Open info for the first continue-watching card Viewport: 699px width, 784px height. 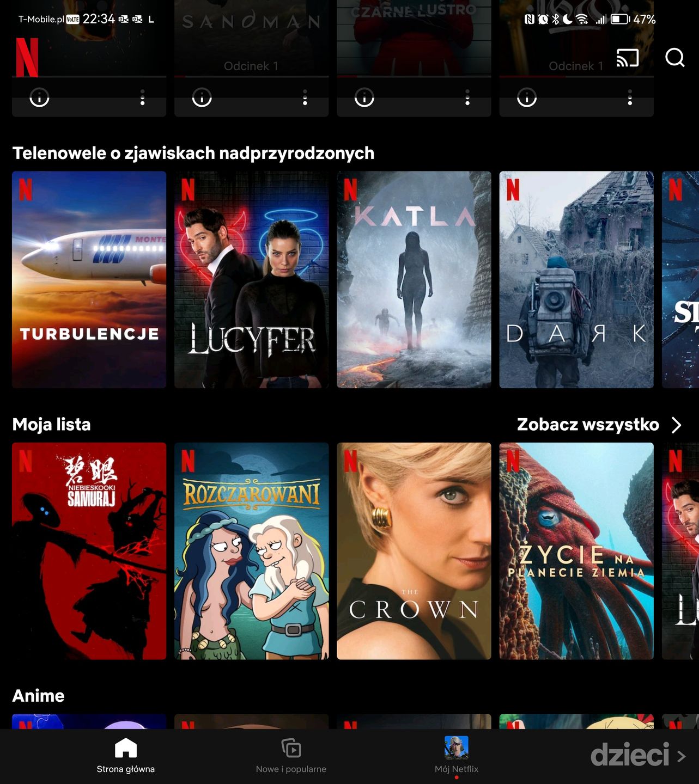coord(39,97)
